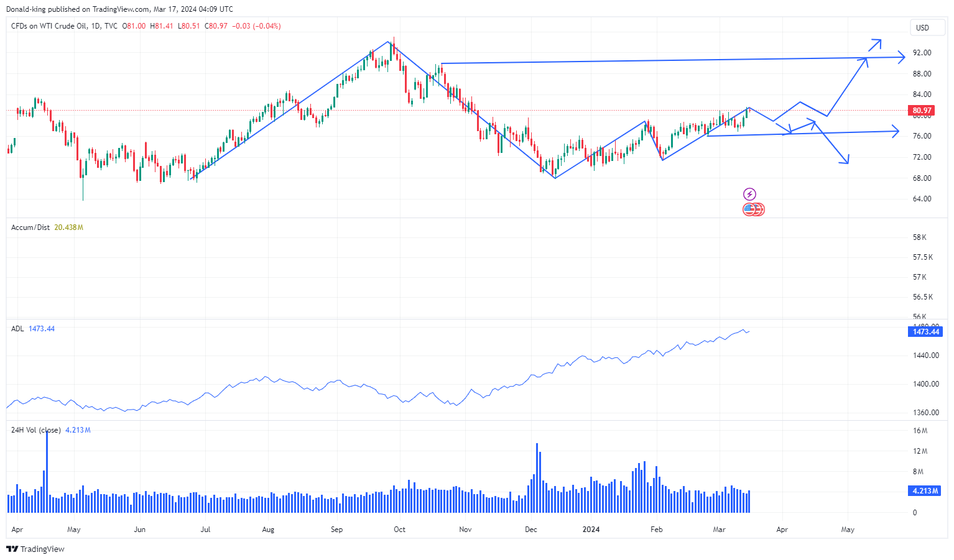The width and height of the screenshot is (954, 560).
Task: Click the red 80.97 current price label
Action: click(922, 111)
